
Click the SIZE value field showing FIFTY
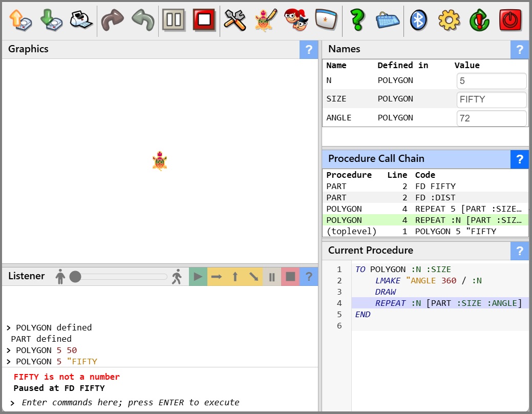tap(491, 99)
